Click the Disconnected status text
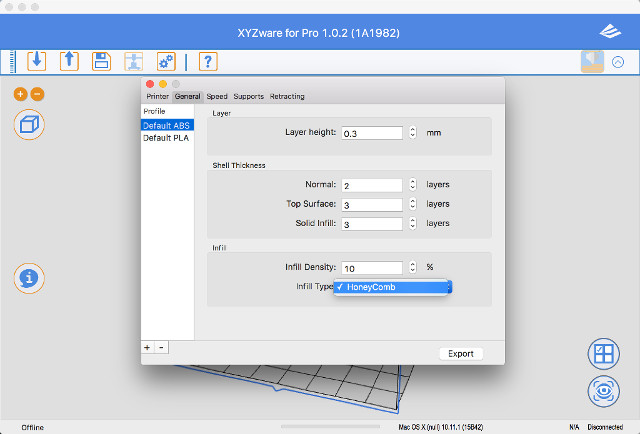Viewport: 640px width, 434px height. pos(605,427)
